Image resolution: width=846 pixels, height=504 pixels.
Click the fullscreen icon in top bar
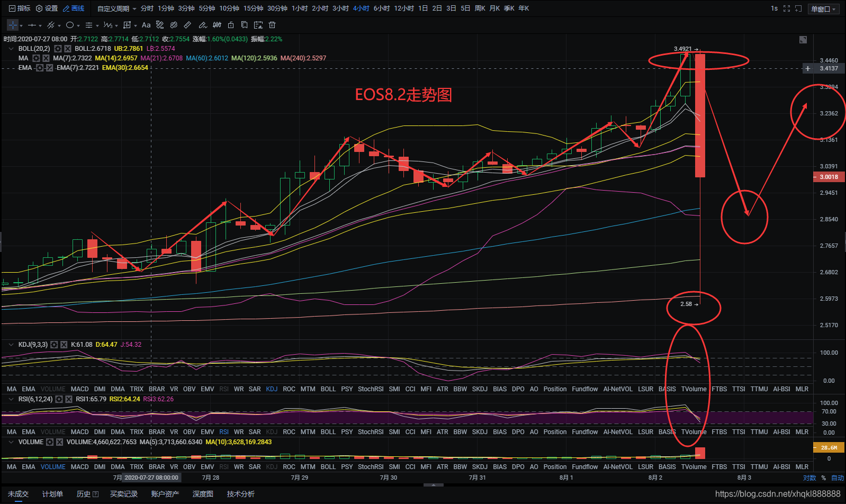pos(787,8)
